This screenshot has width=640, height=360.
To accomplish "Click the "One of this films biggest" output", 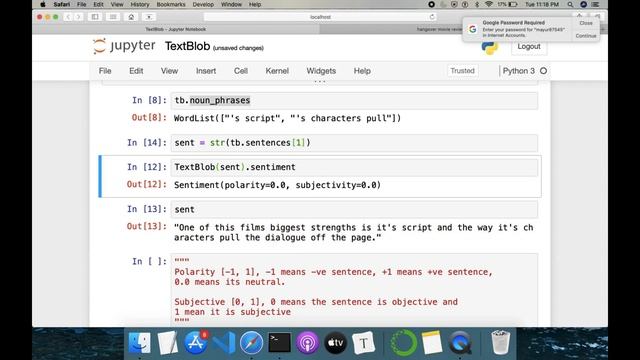I will (353, 233).
